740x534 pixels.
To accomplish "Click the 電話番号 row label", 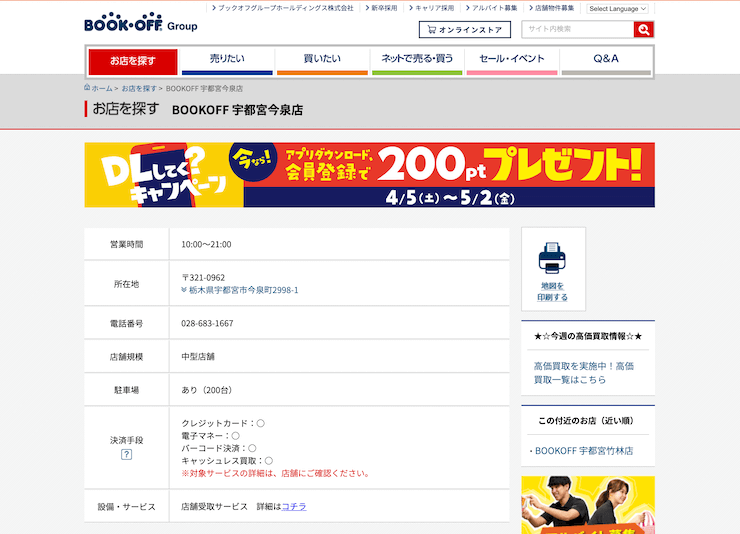I will [x=126, y=324].
